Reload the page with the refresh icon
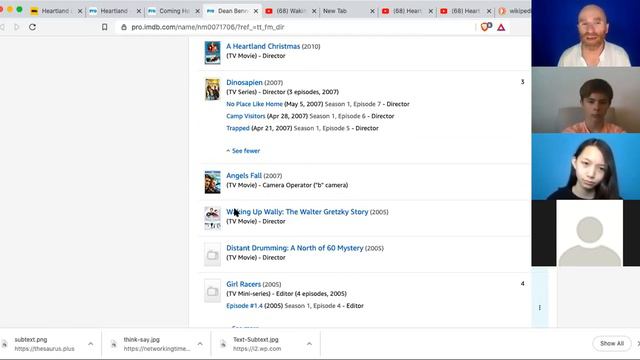Image resolution: width=640 pixels, height=360 pixels. point(32,27)
